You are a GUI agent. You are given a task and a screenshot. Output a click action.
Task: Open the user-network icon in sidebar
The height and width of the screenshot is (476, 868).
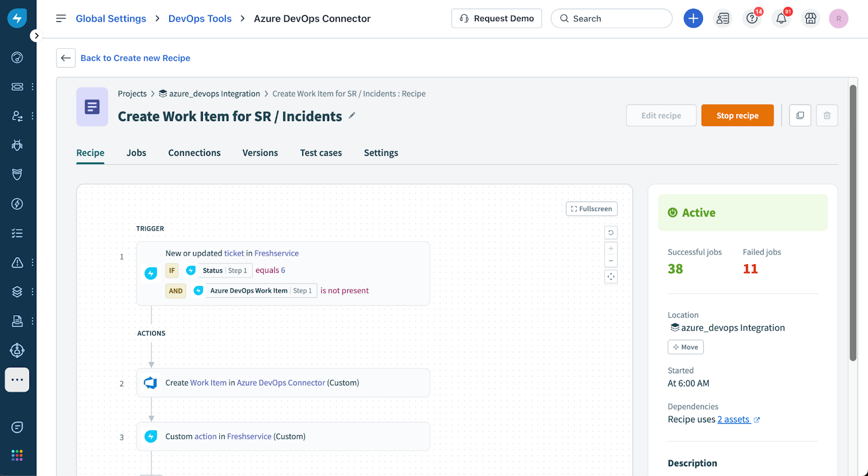[x=17, y=351]
